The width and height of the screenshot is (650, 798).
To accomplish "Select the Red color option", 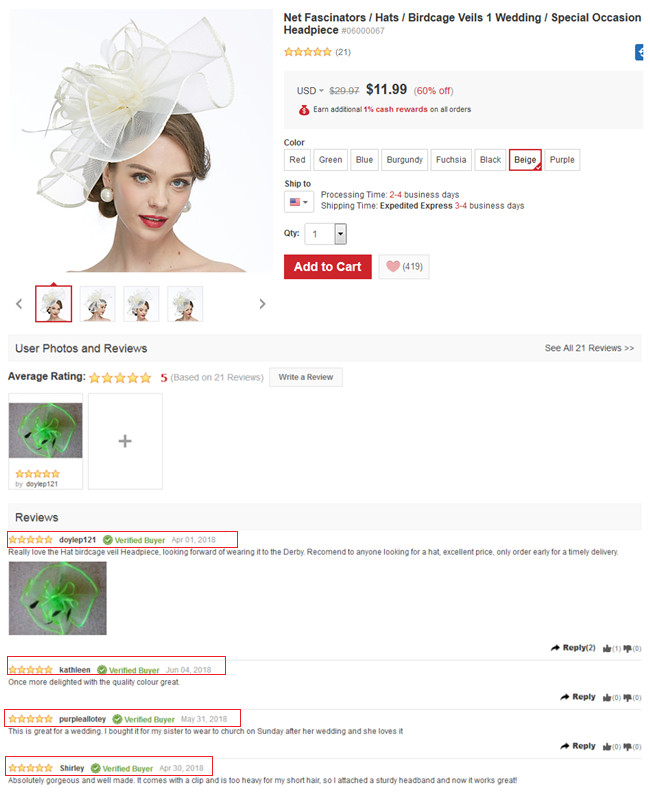I will pyautogui.click(x=297, y=160).
